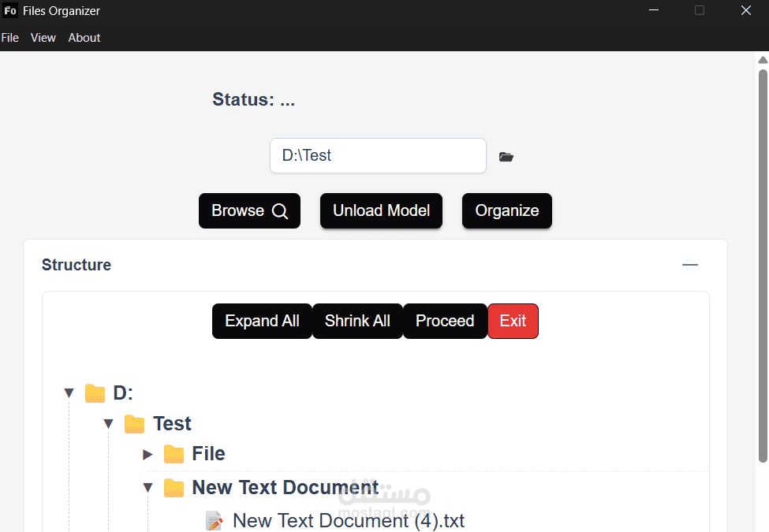
Task: Collapse the Test folder node
Action: pos(108,424)
